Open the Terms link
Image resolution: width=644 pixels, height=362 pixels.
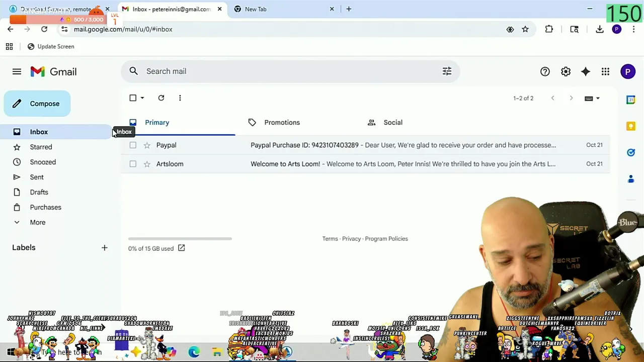pos(330,239)
